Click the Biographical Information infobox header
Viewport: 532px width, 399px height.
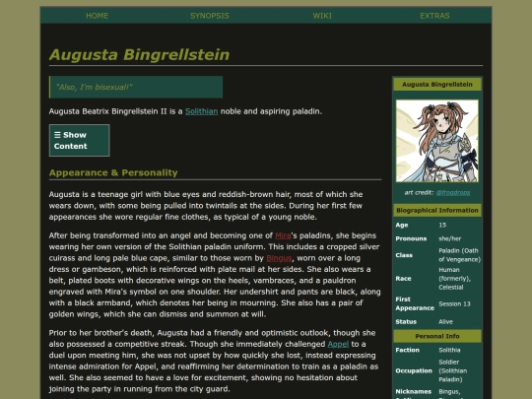pyautogui.click(x=437, y=211)
